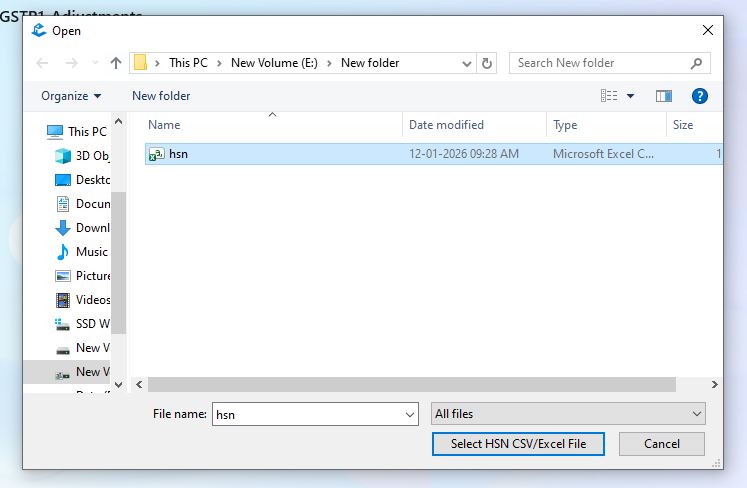Open the File name history dropdown
Screen dimensions: 747x488
pos(410,414)
